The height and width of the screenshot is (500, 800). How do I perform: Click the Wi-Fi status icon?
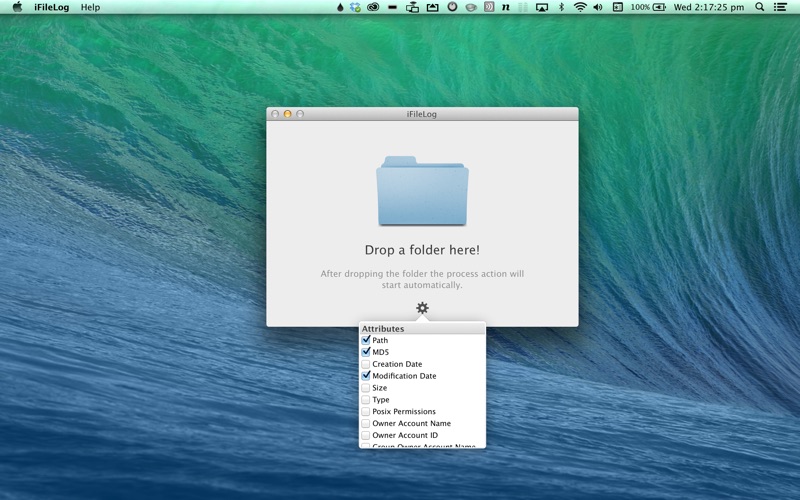(x=580, y=7)
